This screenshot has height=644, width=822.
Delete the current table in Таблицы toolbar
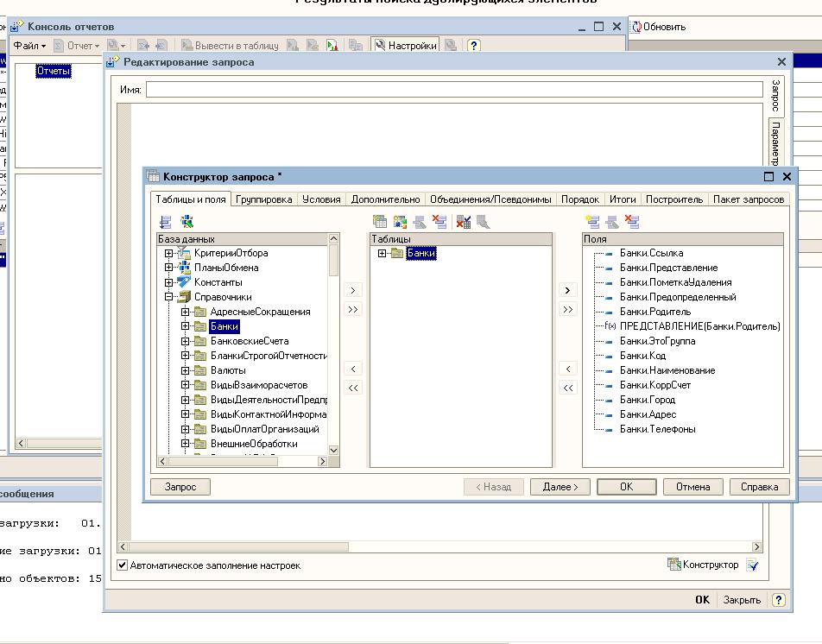point(439,222)
